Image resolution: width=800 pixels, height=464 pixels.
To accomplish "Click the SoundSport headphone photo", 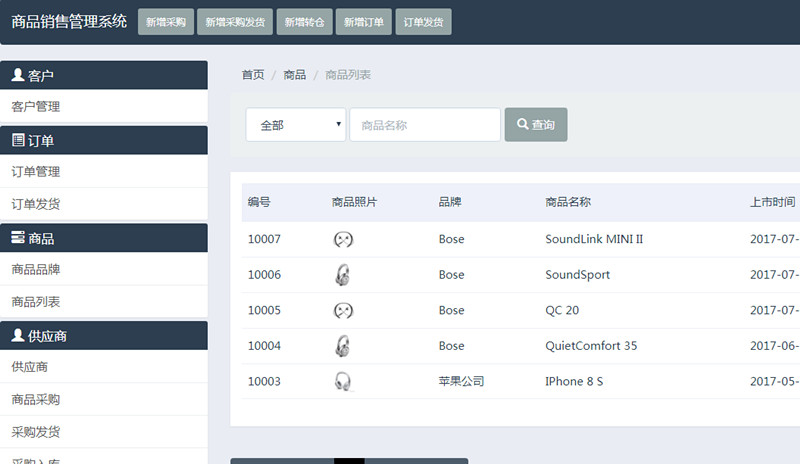I will [343, 275].
